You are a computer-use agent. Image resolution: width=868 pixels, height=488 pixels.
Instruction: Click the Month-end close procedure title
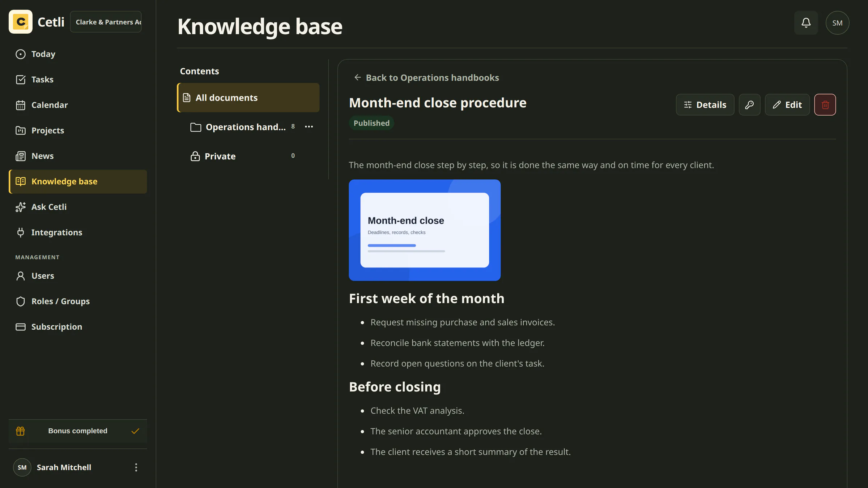coord(438,103)
